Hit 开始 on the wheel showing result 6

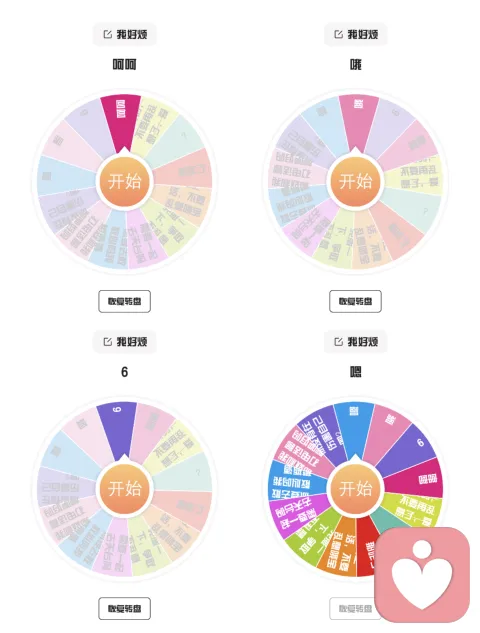point(124,488)
